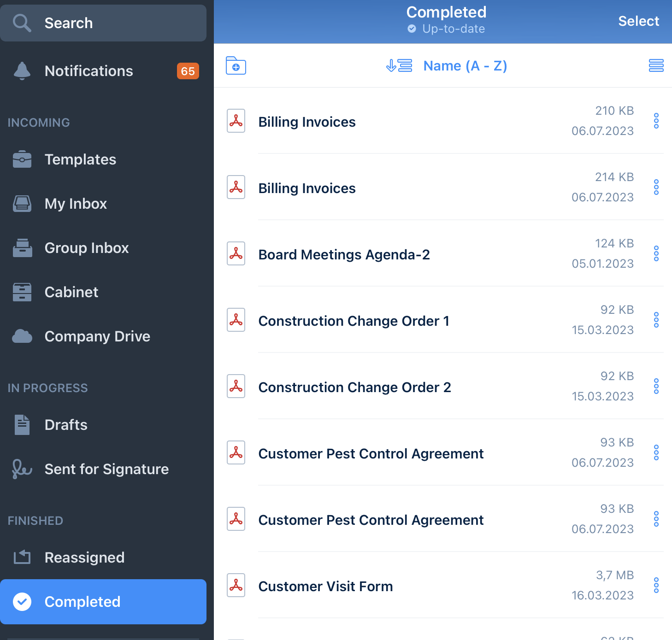This screenshot has height=640, width=672.
Task: Click the Up-to-date sync status indicator
Action: (x=446, y=28)
